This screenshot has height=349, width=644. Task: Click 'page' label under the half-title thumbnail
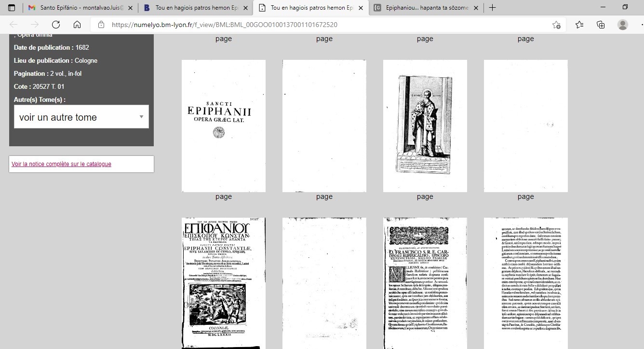[224, 196]
